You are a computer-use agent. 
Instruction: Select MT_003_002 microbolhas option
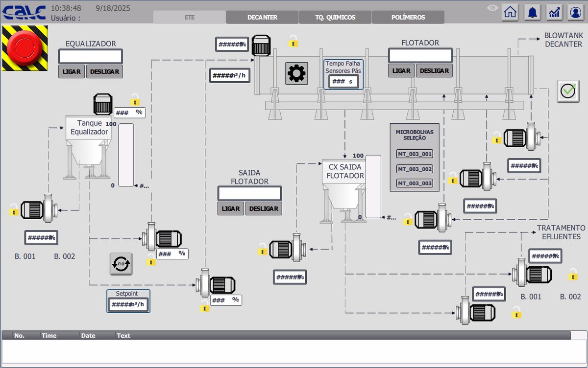pyautogui.click(x=415, y=169)
